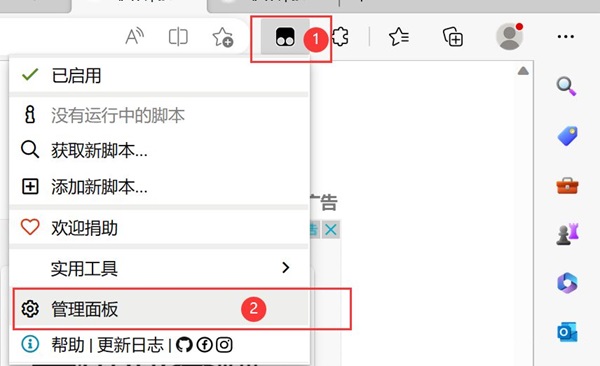
Task: Click the 更新日志 link
Action: [130, 345]
